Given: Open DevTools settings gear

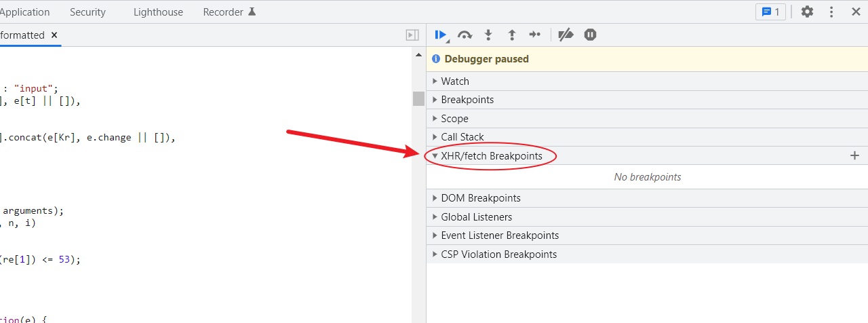Looking at the screenshot, I should point(807,12).
